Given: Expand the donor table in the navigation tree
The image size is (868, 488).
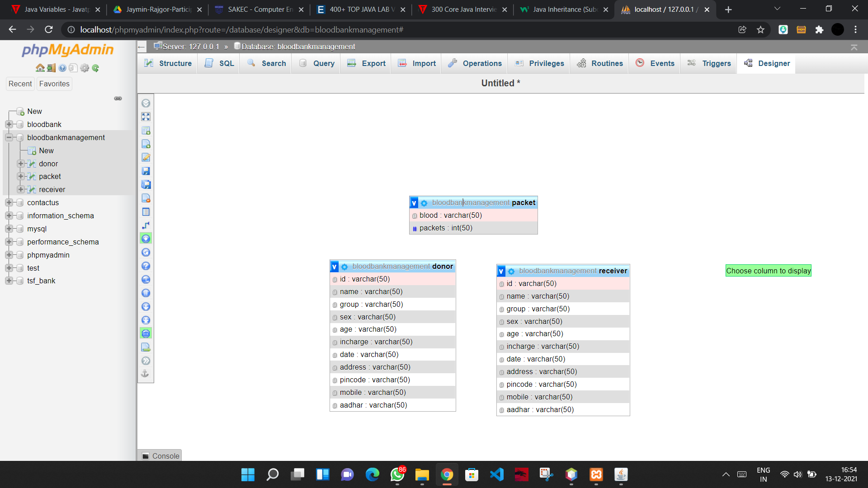Looking at the screenshot, I should [x=20, y=164].
